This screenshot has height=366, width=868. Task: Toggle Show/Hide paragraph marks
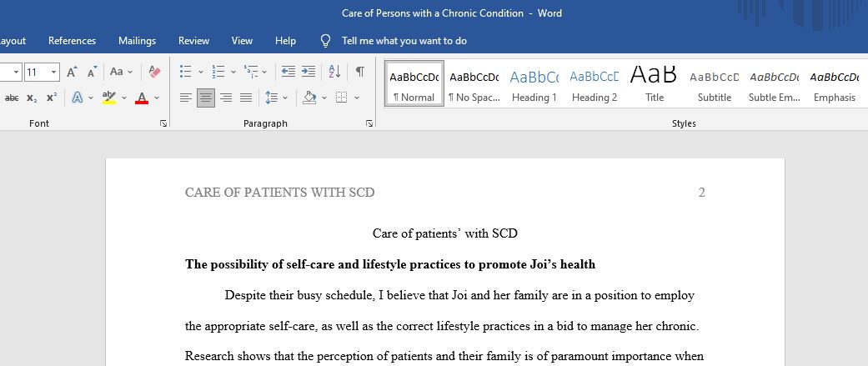pyautogui.click(x=360, y=72)
